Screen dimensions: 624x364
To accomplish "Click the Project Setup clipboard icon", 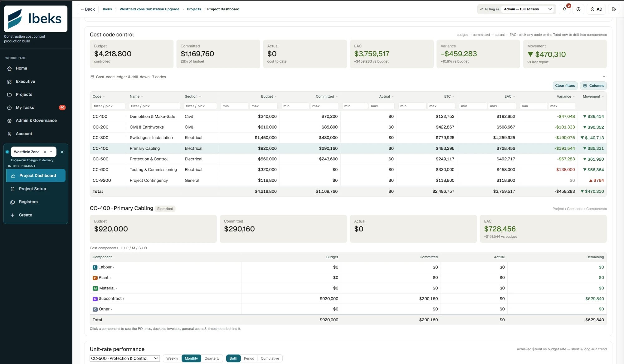I will pos(12,189).
